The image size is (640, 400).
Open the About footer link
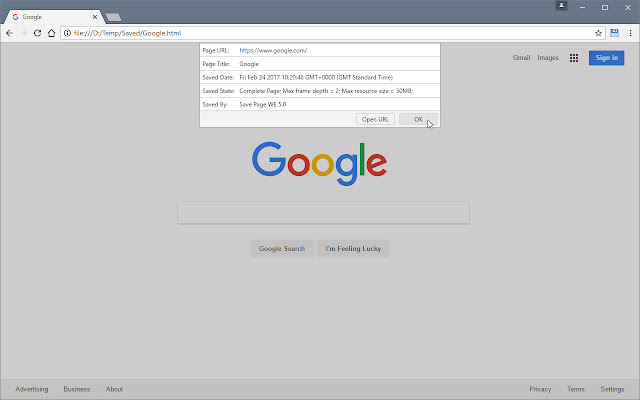(x=114, y=389)
